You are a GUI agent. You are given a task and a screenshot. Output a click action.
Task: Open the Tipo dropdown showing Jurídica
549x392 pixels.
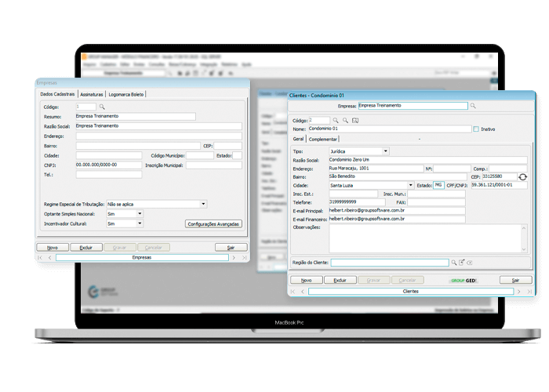386,151
